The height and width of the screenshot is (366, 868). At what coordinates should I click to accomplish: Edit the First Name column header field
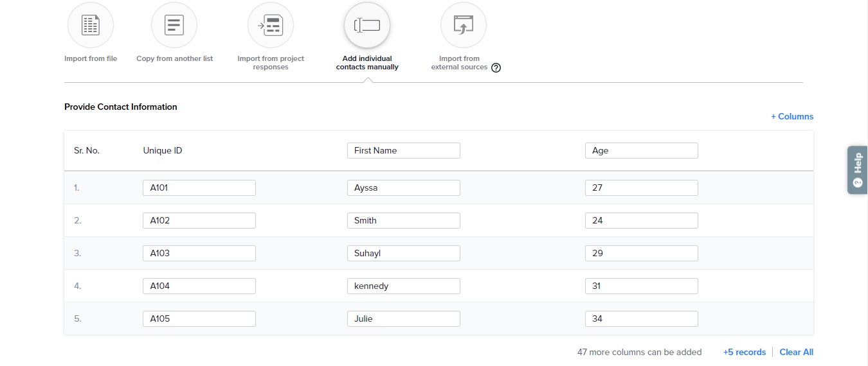[403, 150]
